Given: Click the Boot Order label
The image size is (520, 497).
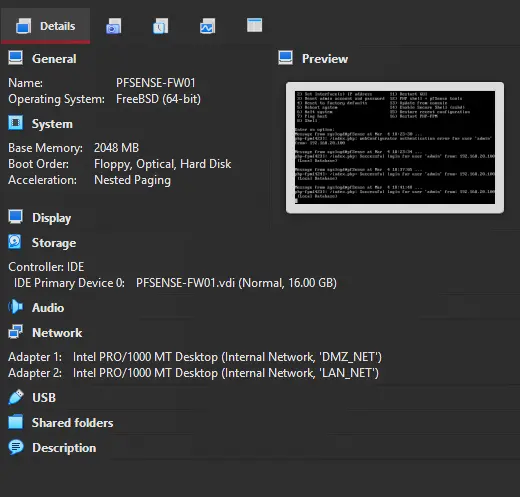Looking at the screenshot, I should tap(38, 164).
